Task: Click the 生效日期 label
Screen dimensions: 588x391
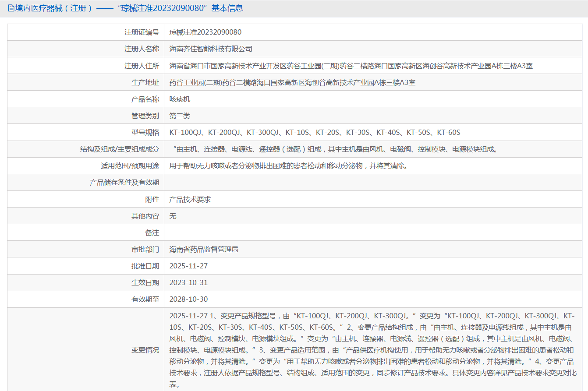Action: [145, 282]
